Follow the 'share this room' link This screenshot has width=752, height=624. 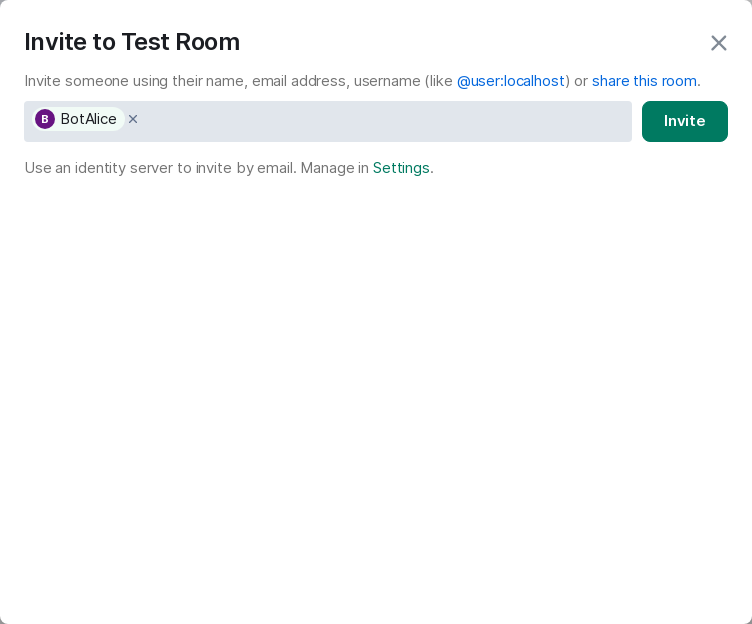click(644, 81)
